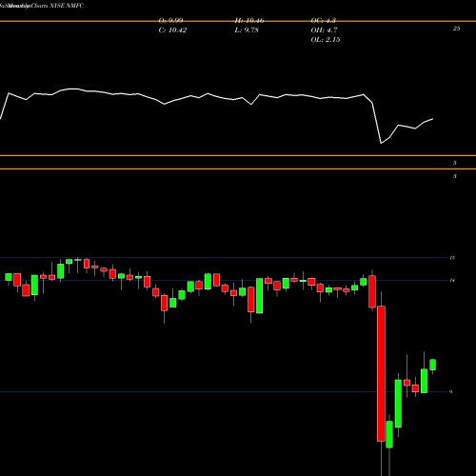Select the largest red crash candlestick
The width and height of the screenshot is (476, 476).
(381, 373)
